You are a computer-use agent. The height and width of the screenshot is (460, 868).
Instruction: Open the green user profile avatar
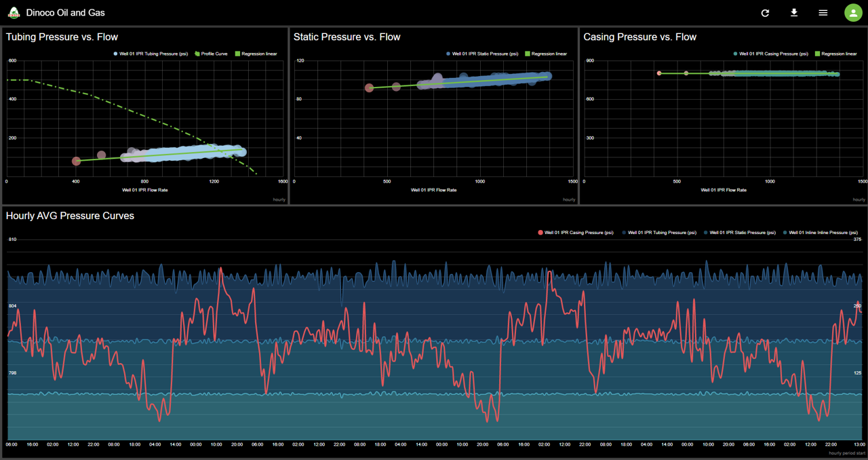coord(853,13)
